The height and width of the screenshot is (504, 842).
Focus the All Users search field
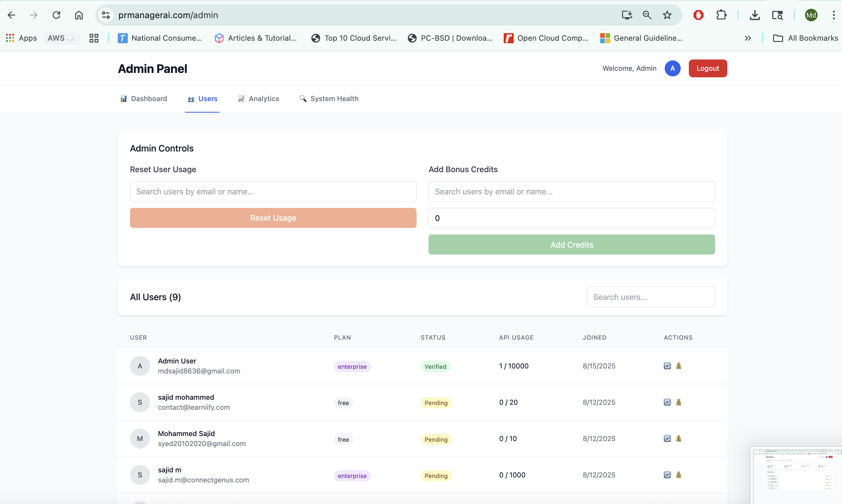click(x=650, y=297)
